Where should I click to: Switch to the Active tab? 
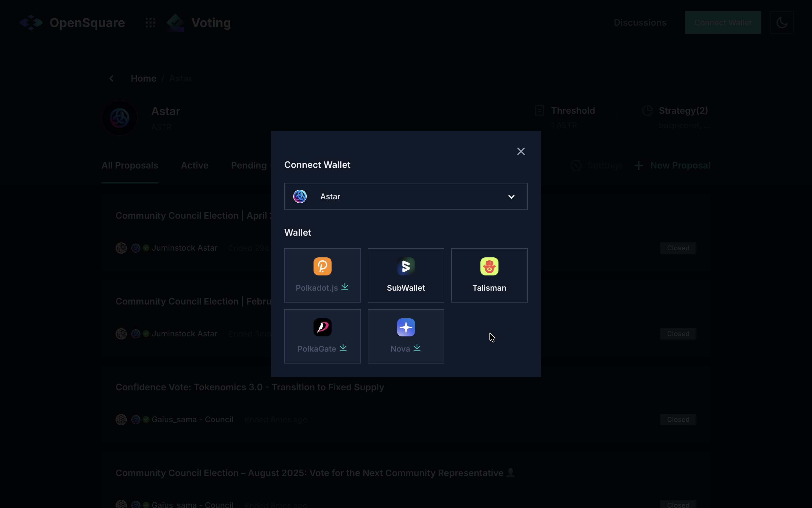pyautogui.click(x=195, y=165)
